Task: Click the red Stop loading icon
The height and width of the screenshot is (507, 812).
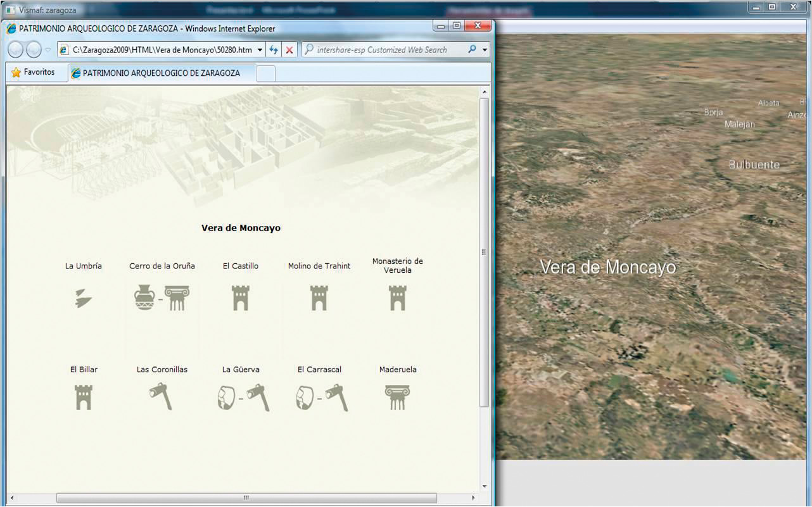Action: coord(289,50)
